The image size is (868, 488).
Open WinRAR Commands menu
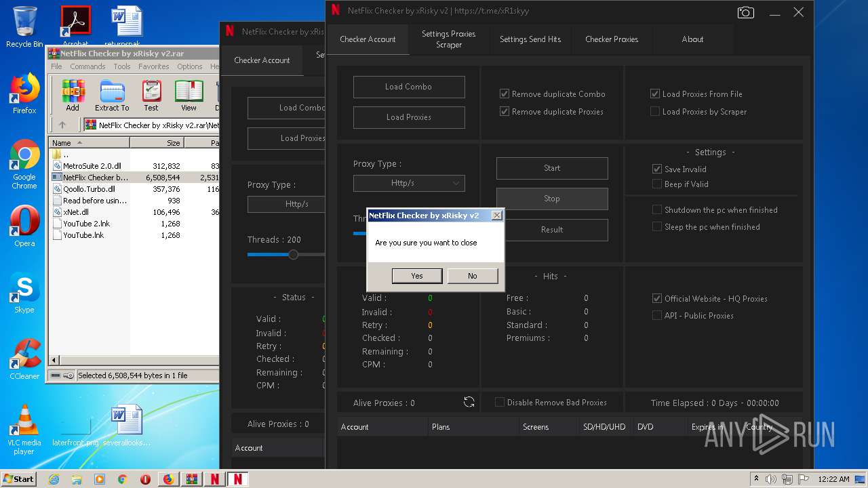click(87, 66)
